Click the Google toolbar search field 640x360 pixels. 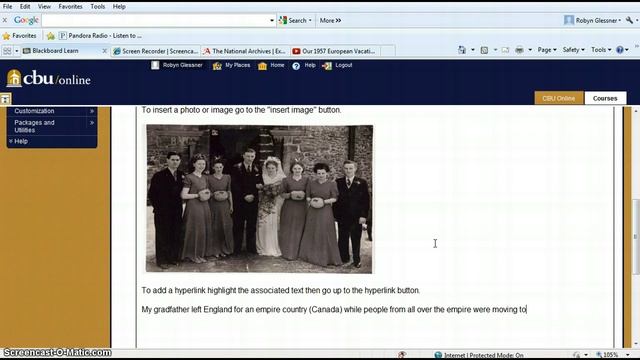pyautogui.click(x=155, y=20)
